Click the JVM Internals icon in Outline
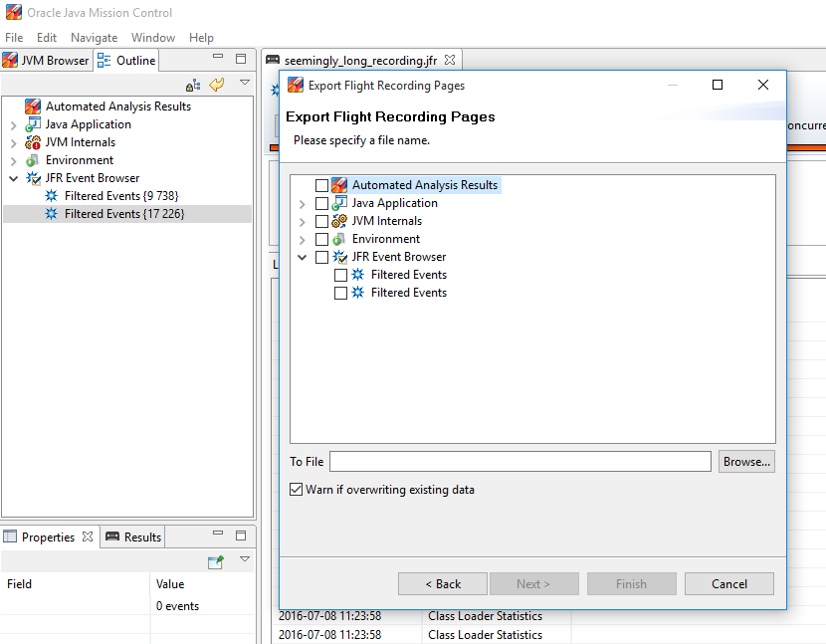The image size is (826, 644). (x=33, y=142)
